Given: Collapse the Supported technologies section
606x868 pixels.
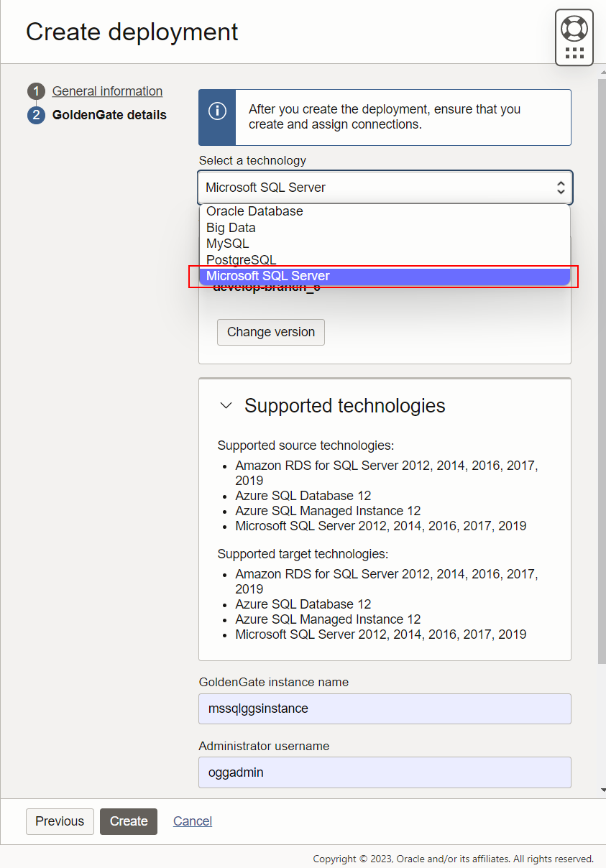Looking at the screenshot, I should click(225, 405).
